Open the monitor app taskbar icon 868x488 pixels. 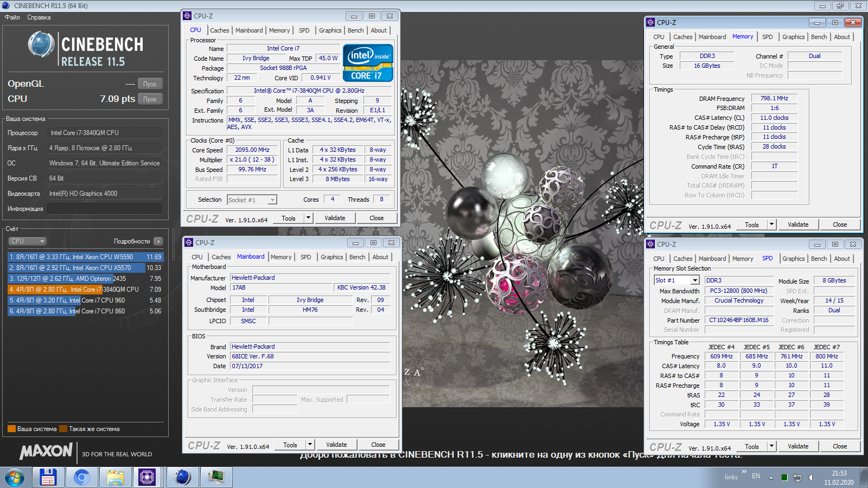click(216, 478)
